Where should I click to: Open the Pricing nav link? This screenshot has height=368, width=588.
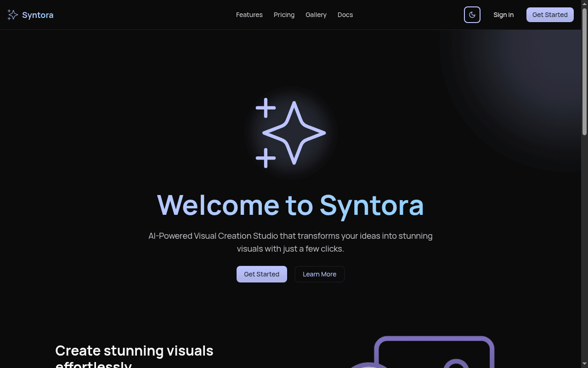(284, 15)
